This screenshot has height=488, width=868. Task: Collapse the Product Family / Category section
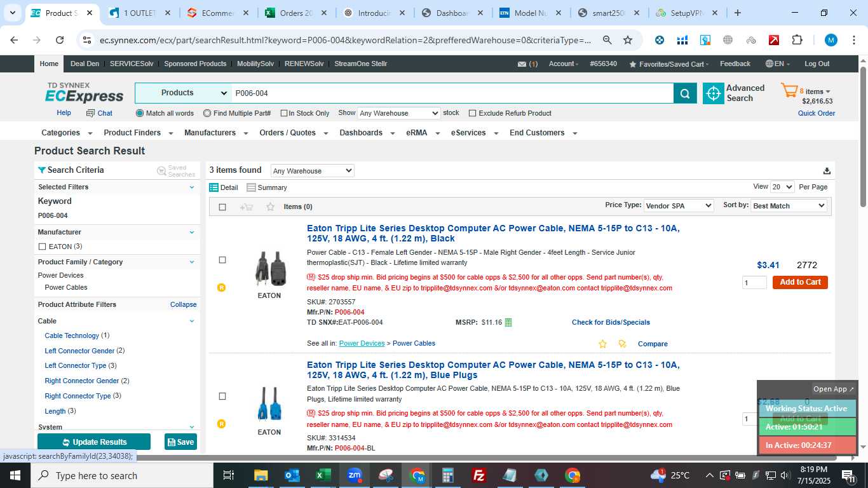point(192,262)
